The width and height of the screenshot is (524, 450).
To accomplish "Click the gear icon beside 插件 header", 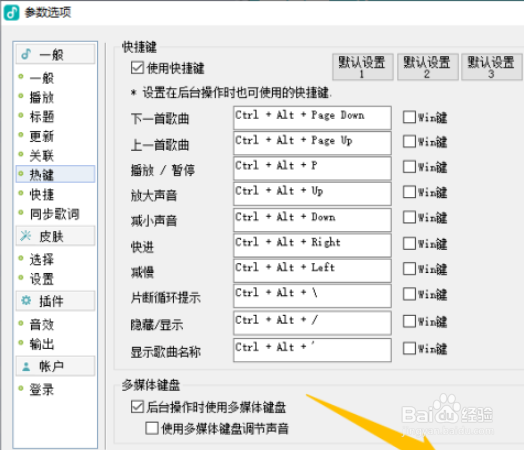I will coord(26,301).
